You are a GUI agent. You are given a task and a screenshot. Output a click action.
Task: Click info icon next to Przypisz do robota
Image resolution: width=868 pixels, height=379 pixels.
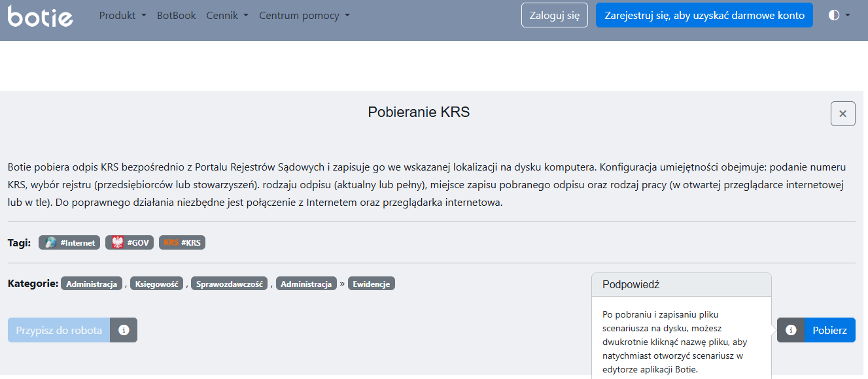124,330
